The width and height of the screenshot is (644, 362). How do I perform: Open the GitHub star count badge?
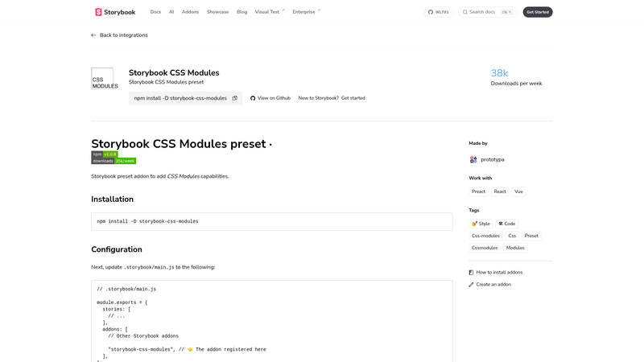[x=438, y=12]
